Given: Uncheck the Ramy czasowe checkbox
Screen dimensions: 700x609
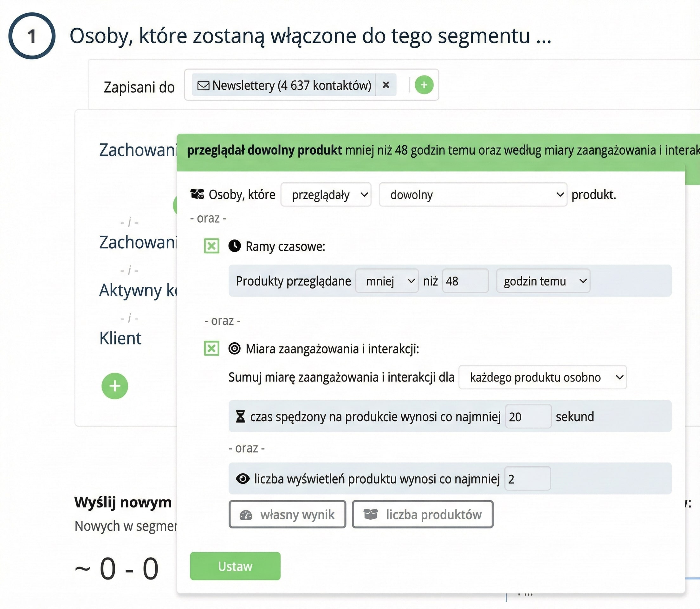Looking at the screenshot, I should (211, 246).
